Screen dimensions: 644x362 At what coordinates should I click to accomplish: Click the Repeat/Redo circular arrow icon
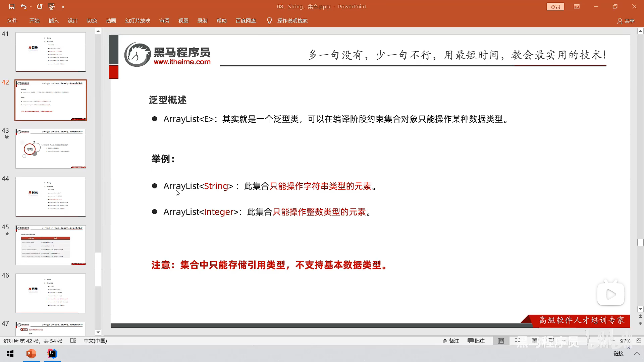tap(40, 7)
